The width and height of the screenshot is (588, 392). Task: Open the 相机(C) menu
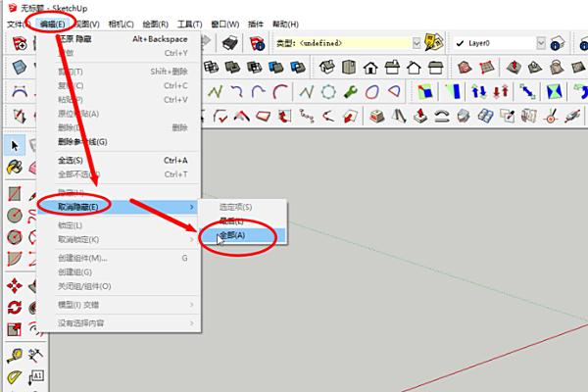pos(122,24)
